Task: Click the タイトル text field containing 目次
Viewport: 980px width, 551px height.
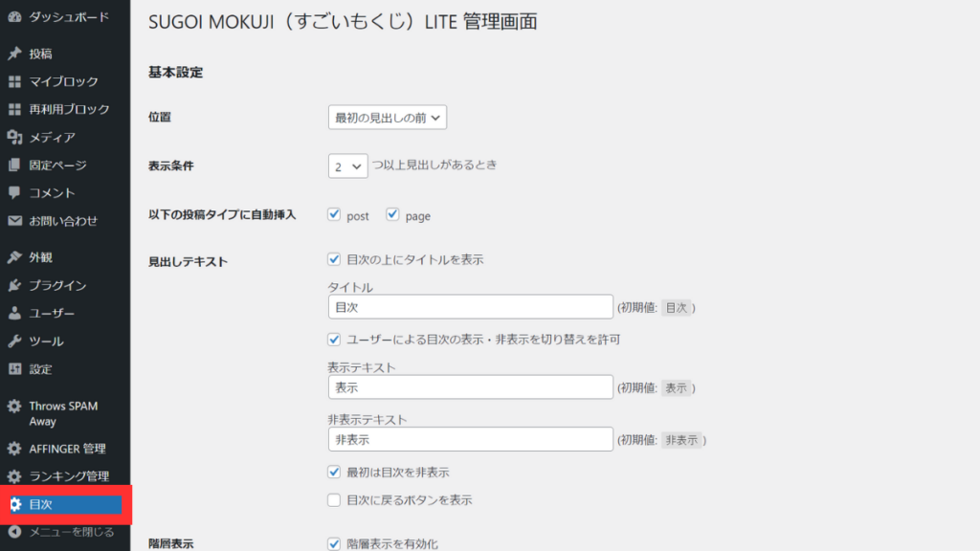Action: coord(471,307)
